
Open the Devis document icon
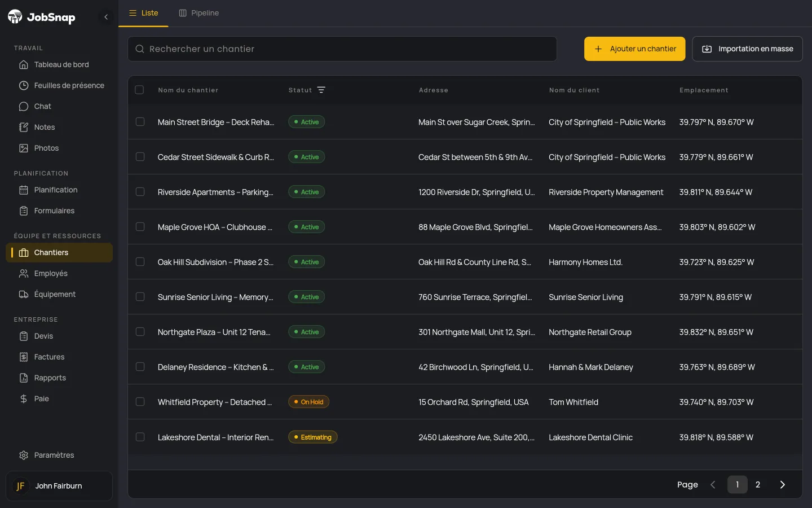click(x=24, y=336)
